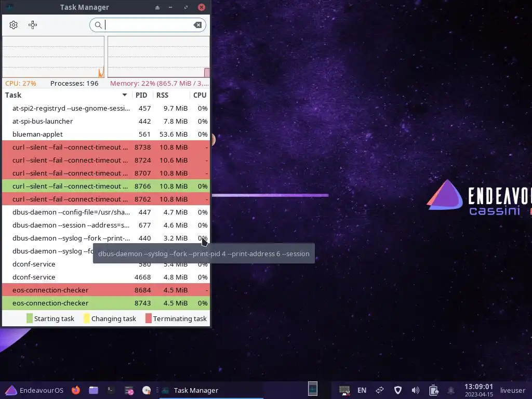This screenshot has width=532, height=399.
Task: Select the at-spi2-registryd process row
Action: (x=106, y=108)
